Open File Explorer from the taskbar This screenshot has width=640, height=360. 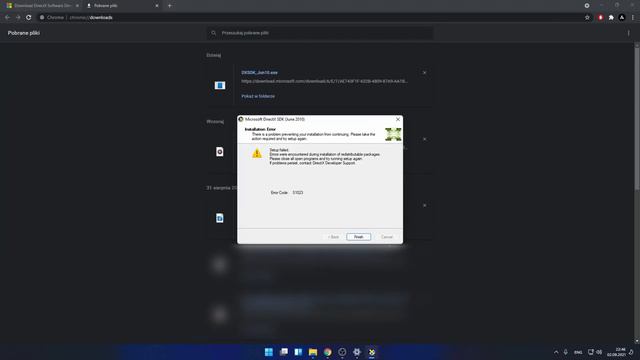tap(313, 352)
